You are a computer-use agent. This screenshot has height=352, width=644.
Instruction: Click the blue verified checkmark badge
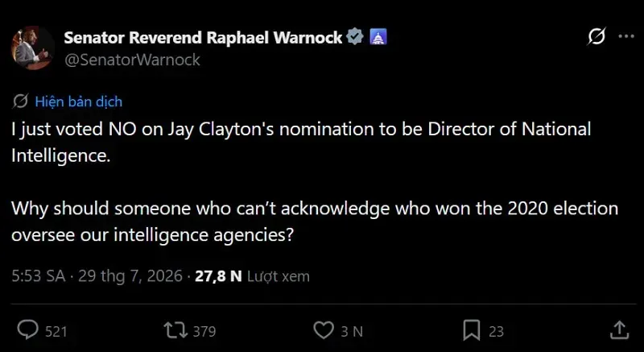click(355, 37)
